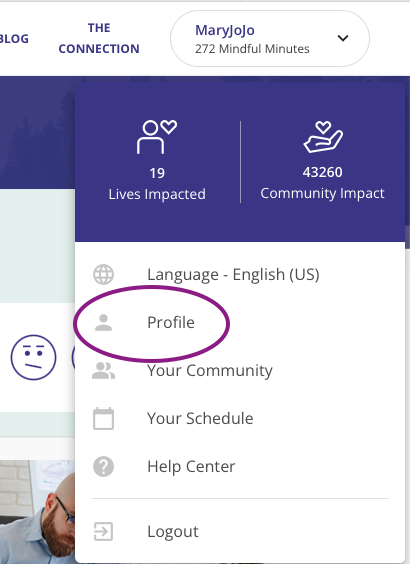Open the Profile menu entry
Viewport: 410px width, 564px height.
click(x=240, y=322)
